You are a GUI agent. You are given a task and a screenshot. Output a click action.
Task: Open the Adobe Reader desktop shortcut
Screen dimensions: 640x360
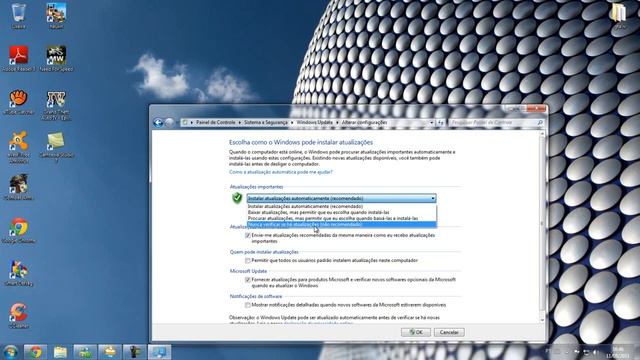point(18,58)
